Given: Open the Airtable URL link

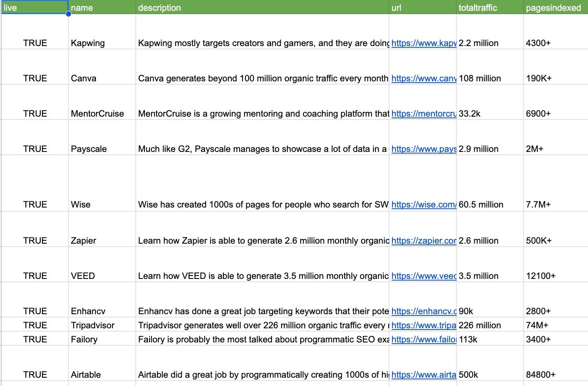Looking at the screenshot, I should click(x=424, y=374).
